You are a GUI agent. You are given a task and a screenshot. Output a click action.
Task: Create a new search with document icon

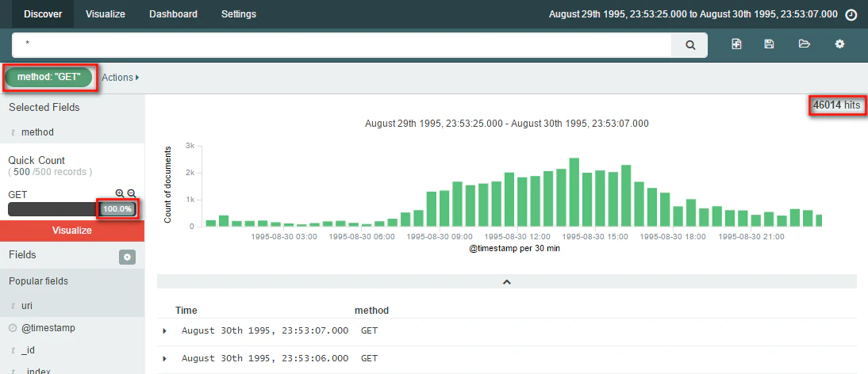736,44
